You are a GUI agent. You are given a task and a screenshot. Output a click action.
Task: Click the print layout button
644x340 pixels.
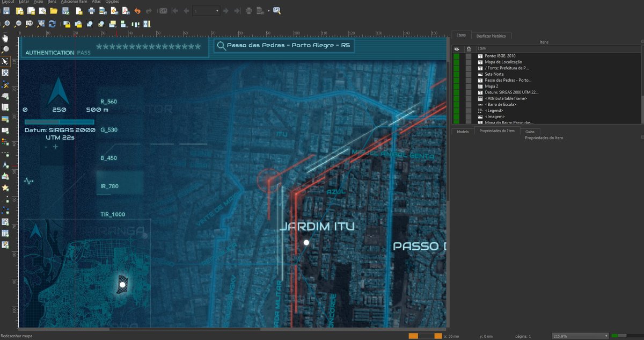pos(91,11)
